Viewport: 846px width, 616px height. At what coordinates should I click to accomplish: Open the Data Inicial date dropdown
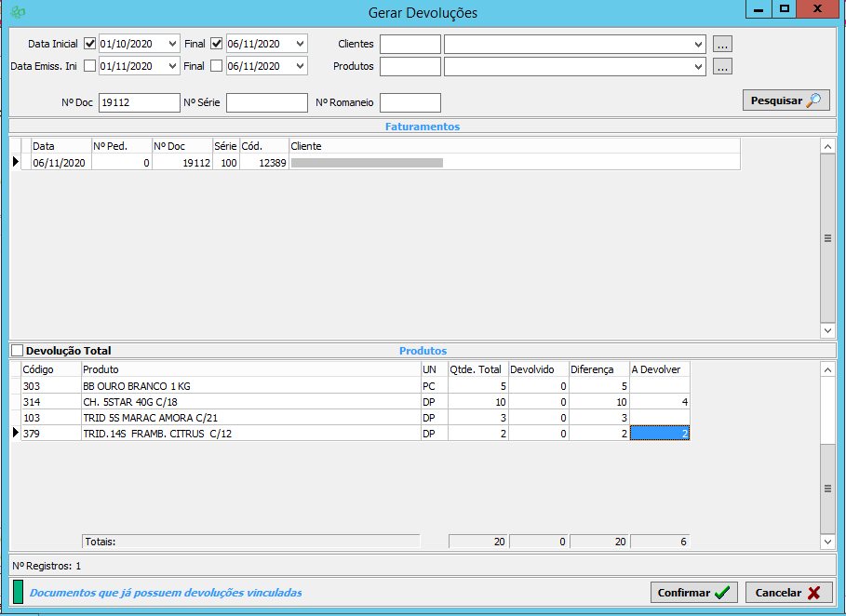(x=171, y=44)
